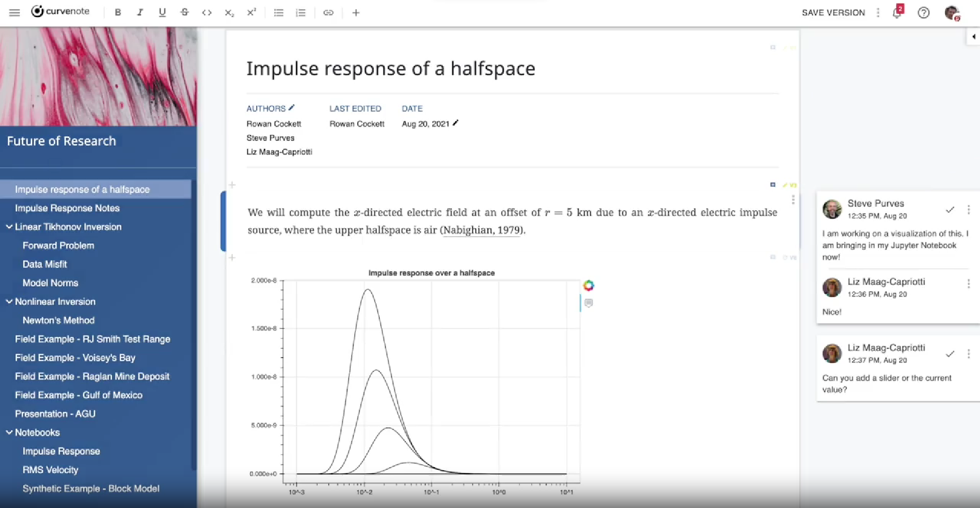The height and width of the screenshot is (508, 980).
Task: Collapse the Linear Tikhonov Inversion section
Action: pos(8,227)
